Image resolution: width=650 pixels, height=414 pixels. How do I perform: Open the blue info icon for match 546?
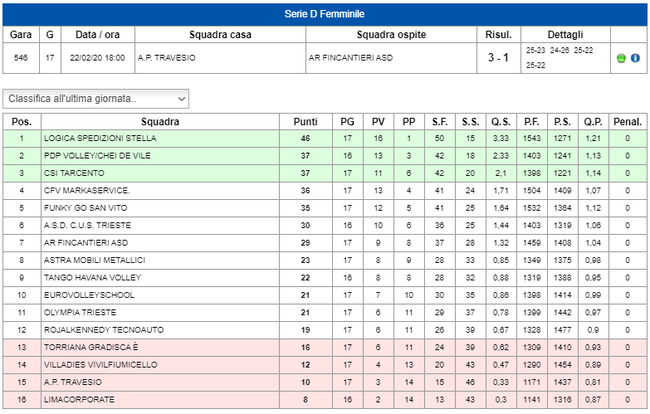635,58
